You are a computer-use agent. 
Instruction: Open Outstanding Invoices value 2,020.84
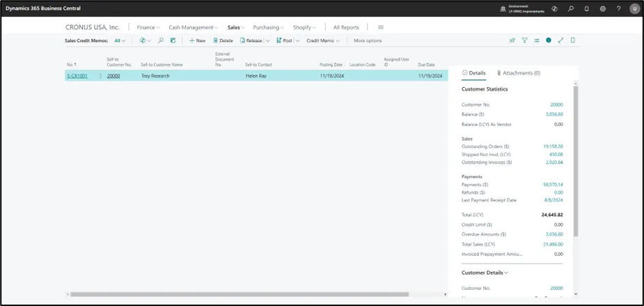554,162
